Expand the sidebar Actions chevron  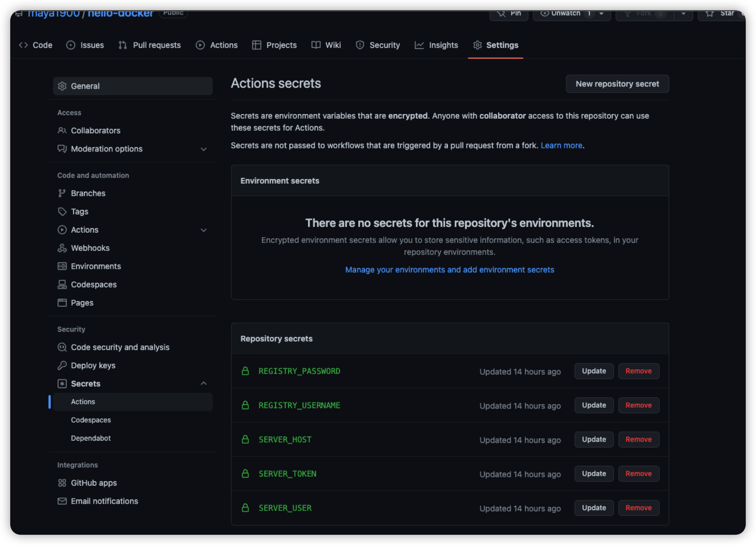pyautogui.click(x=204, y=230)
